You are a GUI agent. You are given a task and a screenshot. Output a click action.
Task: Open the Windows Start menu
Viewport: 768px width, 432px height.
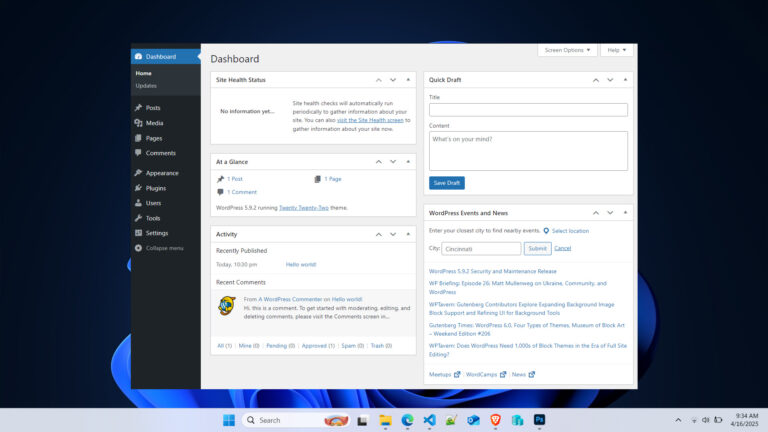(229, 420)
